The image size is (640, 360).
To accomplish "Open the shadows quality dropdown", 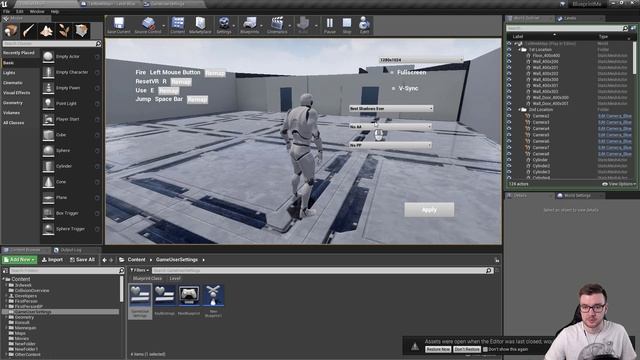I will (391, 109).
